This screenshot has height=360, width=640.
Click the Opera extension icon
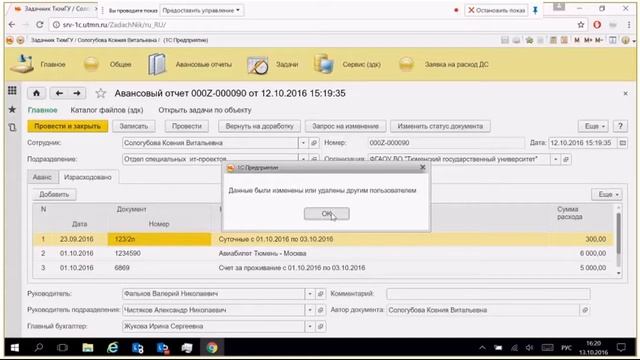[597, 24]
